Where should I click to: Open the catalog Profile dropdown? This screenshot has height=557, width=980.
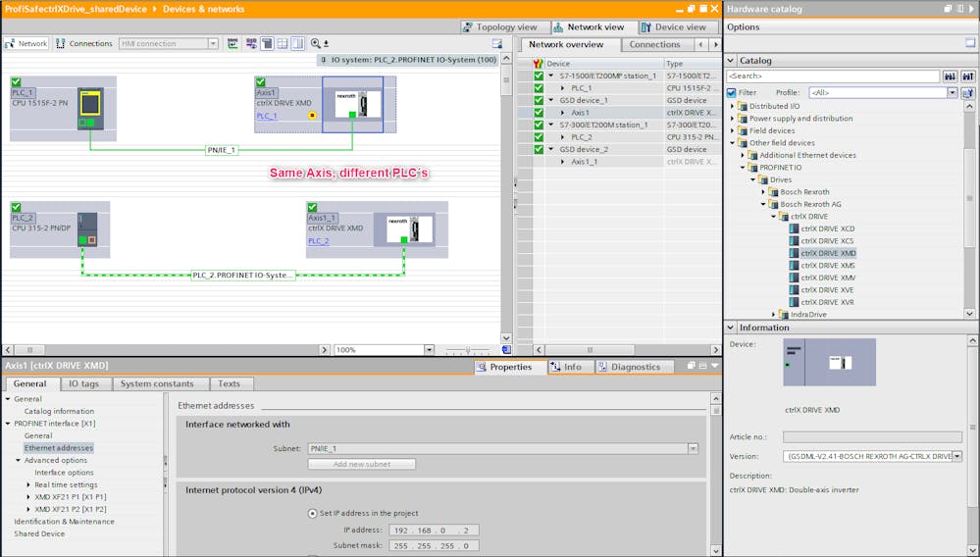click(x=952, y=93)
